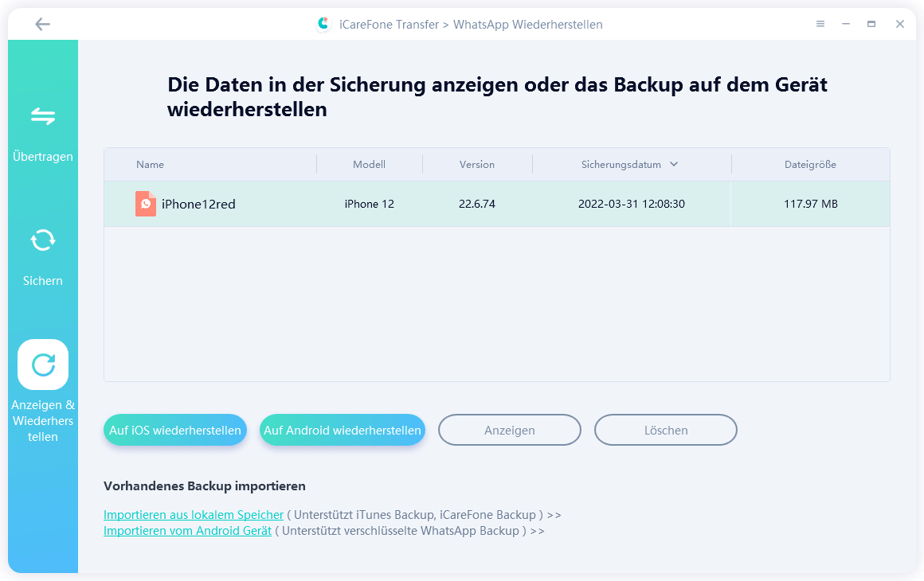Click the iPhone 12 model cell
924x581 pixels.
click(x=370, y=205)
